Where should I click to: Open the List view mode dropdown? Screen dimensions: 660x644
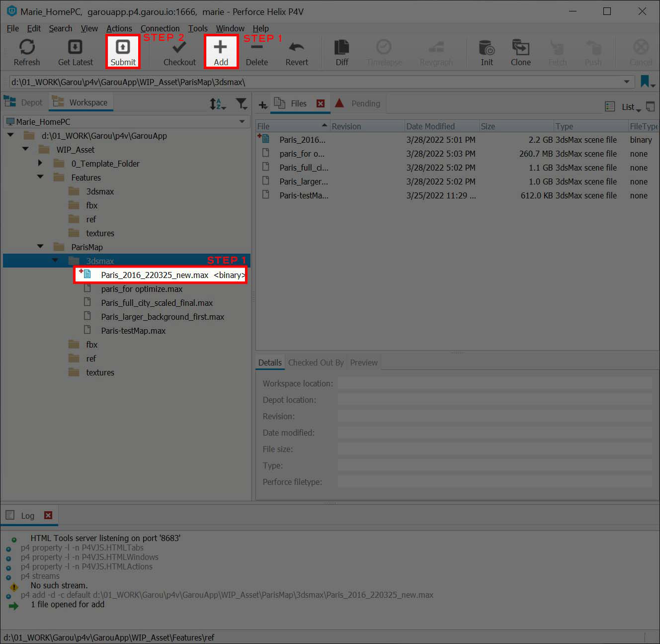[631, 106]
